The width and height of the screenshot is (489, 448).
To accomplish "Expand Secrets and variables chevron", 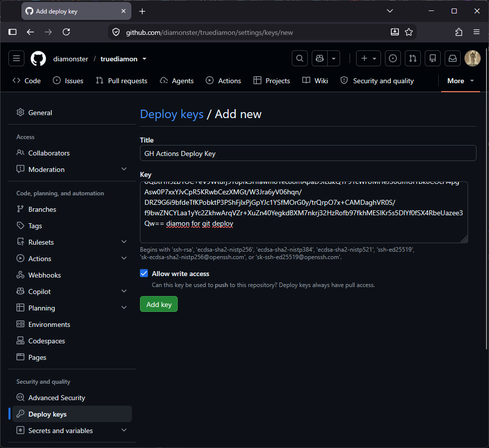I will click(124, 431).
